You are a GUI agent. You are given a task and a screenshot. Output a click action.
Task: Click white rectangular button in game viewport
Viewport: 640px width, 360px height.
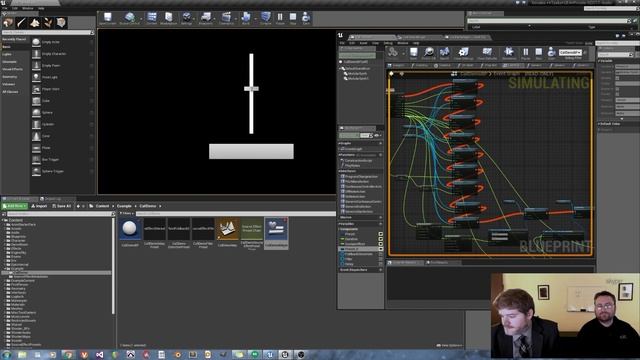251,151
